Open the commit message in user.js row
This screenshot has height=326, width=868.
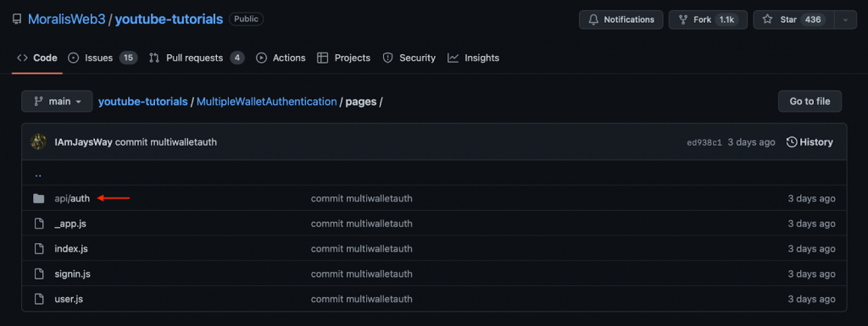coord(361,299)
